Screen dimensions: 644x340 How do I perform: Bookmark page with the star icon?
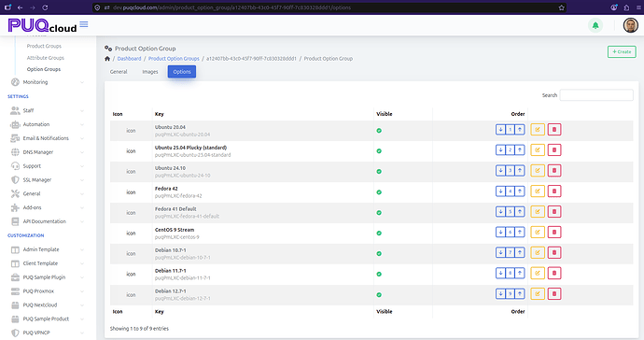[x=562, y=7]
